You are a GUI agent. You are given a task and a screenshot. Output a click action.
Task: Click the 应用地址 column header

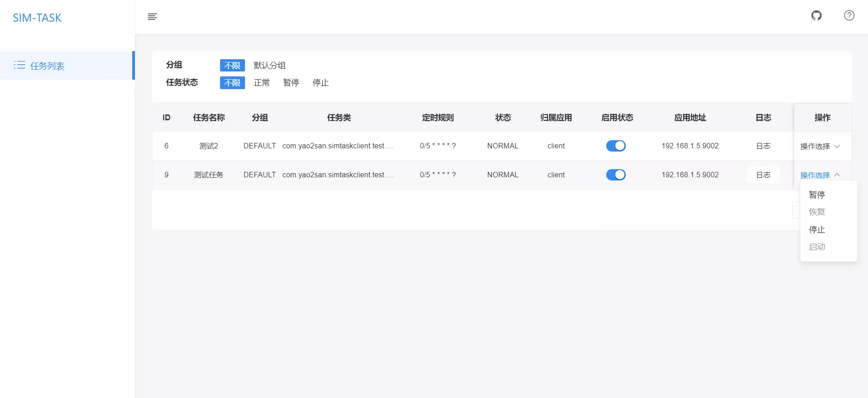click(x=690, y=118)
